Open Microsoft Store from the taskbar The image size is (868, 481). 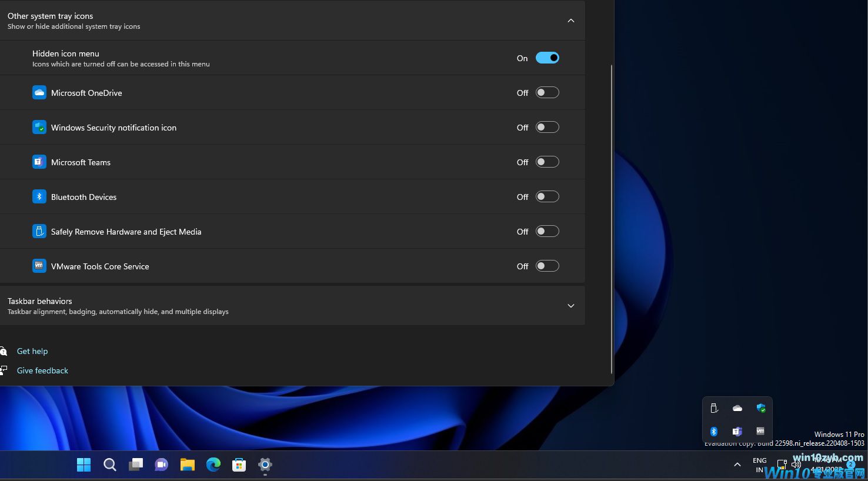[x=239, y=465]
